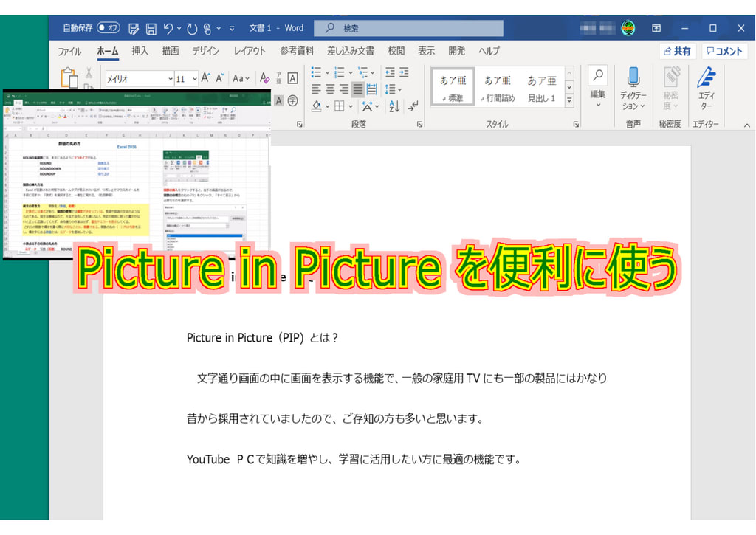Click the line spacing icon
This screenshot has width=756, height=535.
coord(390,89)
